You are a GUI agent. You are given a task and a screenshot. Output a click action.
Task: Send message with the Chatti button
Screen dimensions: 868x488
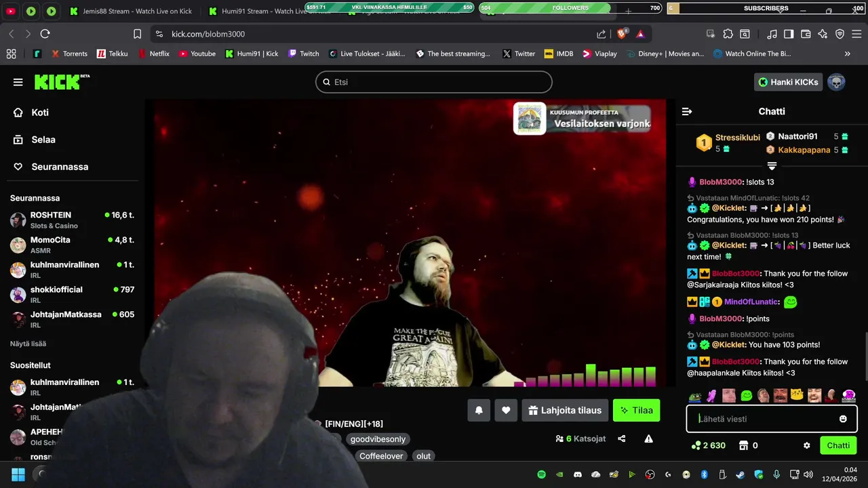pos(838,445)
